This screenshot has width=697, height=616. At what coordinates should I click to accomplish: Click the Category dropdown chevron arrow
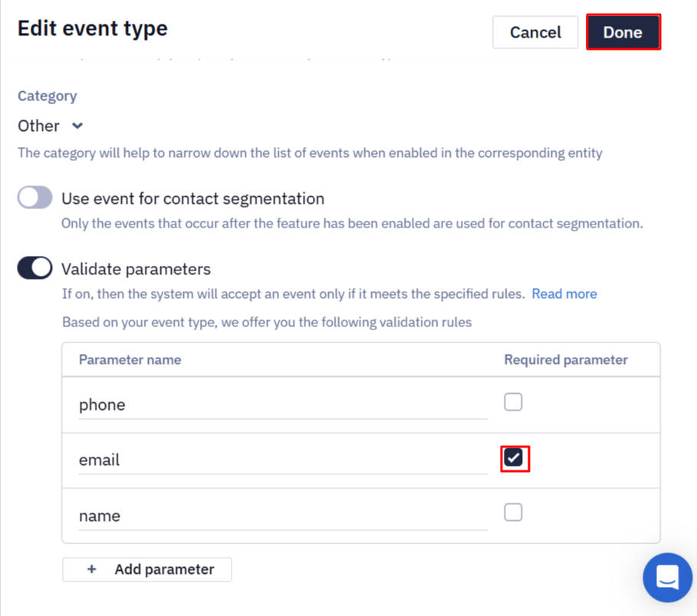tap(77, 126)
